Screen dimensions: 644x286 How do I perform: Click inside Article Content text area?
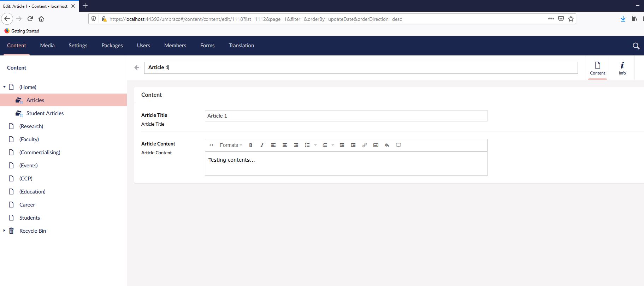point(346,163)
